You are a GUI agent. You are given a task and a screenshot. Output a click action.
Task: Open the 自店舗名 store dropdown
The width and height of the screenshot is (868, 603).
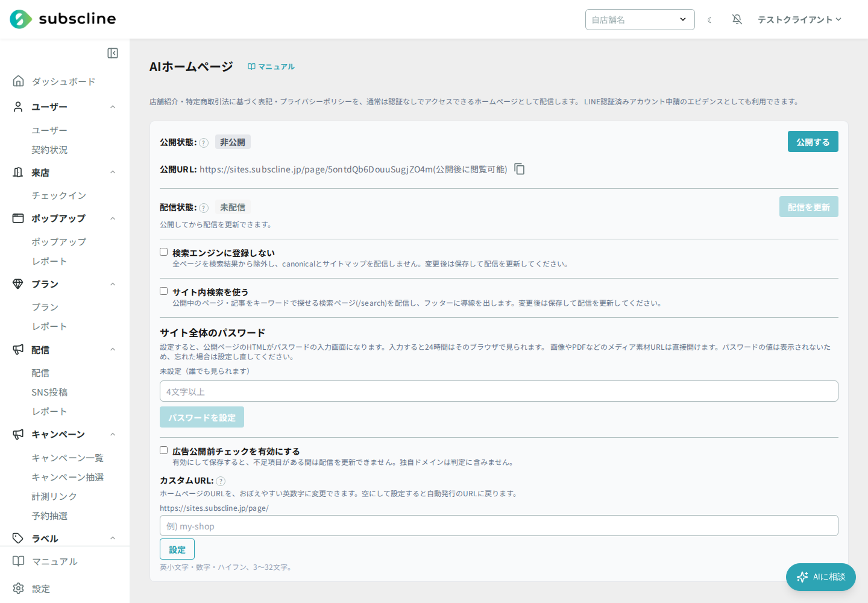click(640, 19)
